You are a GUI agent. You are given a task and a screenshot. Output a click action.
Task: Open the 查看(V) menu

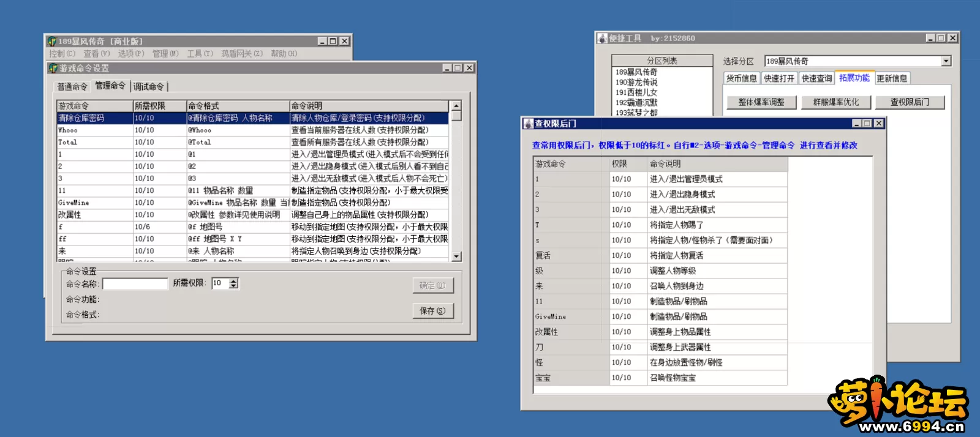click(97, 54)
